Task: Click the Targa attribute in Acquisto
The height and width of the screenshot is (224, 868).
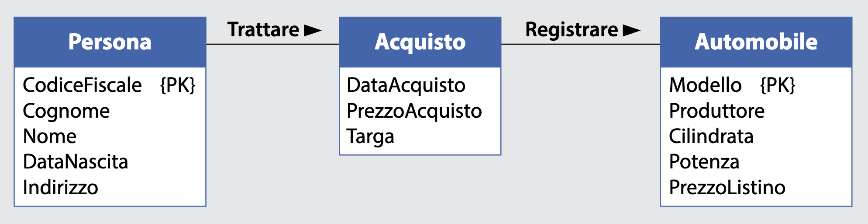Action: coord(370,136)
